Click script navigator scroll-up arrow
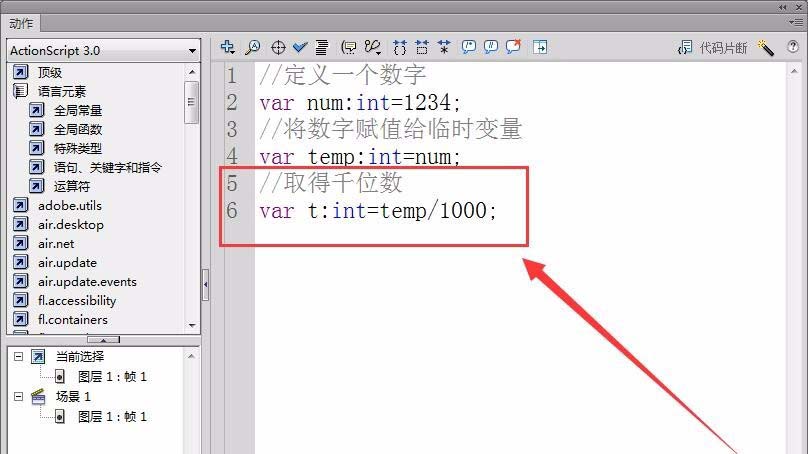The image size is (808, 454). 192,356
